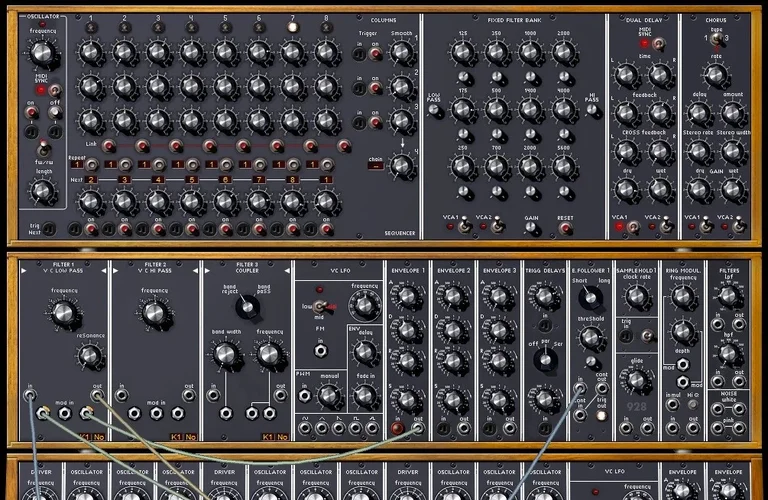
Task: Click the Ring Modulator in mul jack
Action: click(672, 405)
